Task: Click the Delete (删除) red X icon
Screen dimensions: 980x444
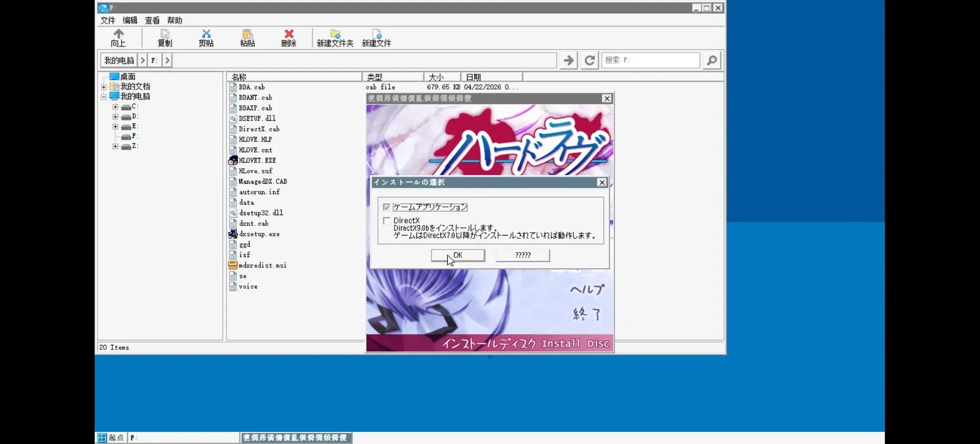Action: [x=289, y=34]
